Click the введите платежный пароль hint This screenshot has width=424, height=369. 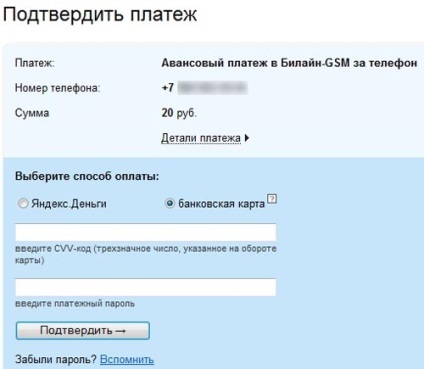75,304
